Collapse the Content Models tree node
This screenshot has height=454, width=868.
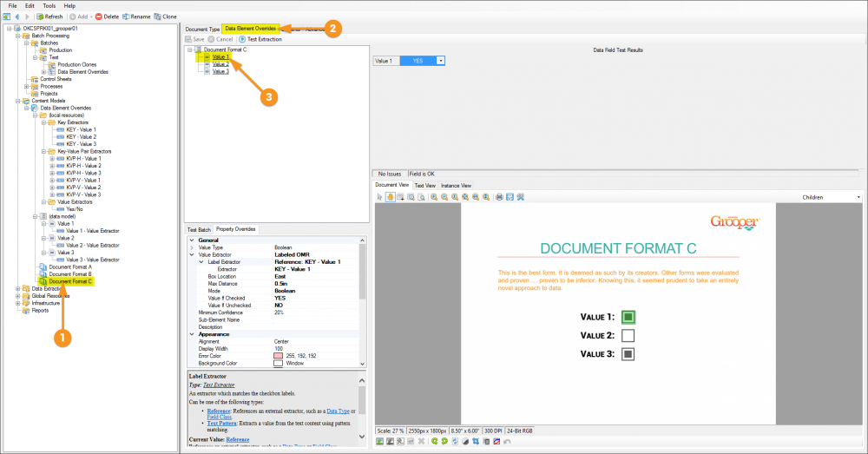(x=17, y=101)
